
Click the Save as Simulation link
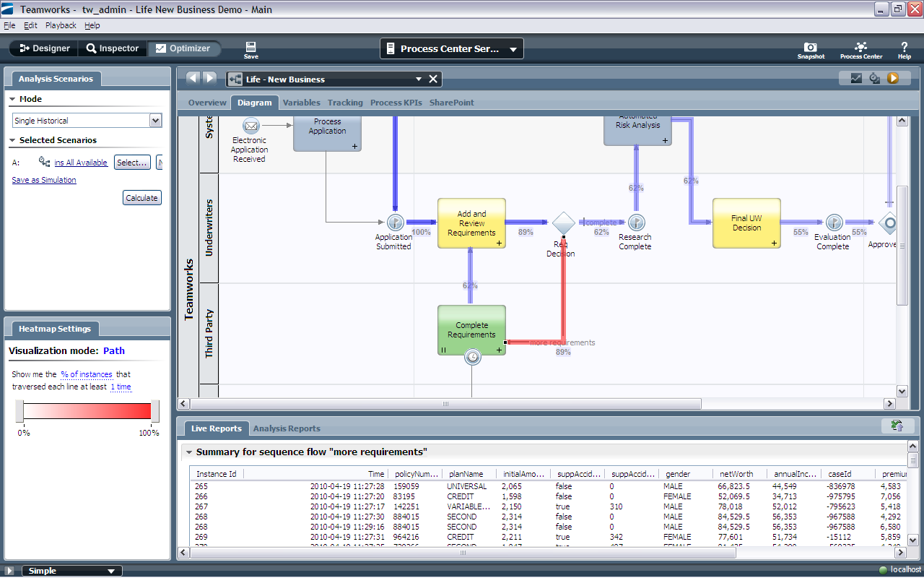(x=44, y=180)
